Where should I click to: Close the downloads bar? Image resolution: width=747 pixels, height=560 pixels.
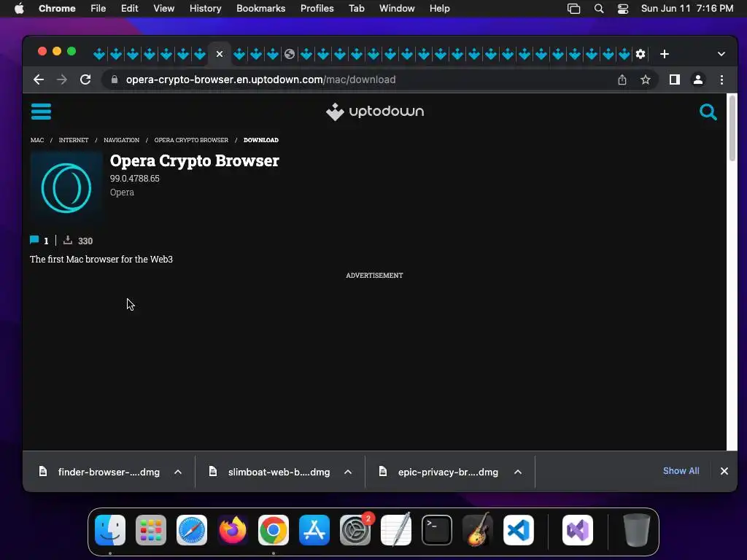point(724,471)
